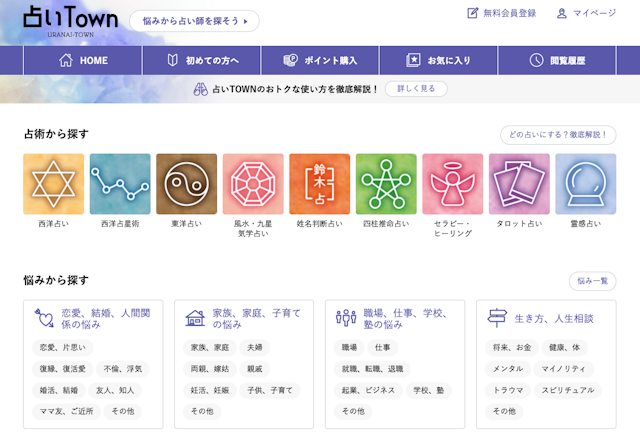Select the 東洋占い yin-yang icon
This screenshot has width=640, height=446.
(x=187, y=184)
